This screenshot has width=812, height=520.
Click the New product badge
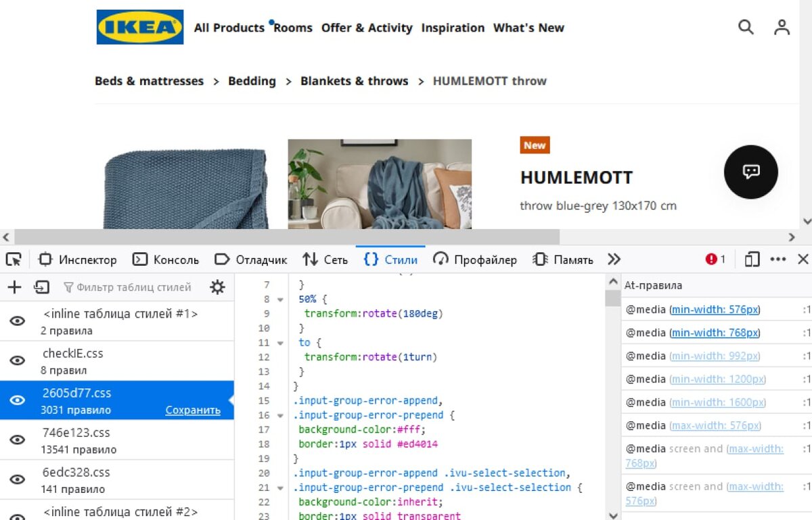(x=535, y=145)
